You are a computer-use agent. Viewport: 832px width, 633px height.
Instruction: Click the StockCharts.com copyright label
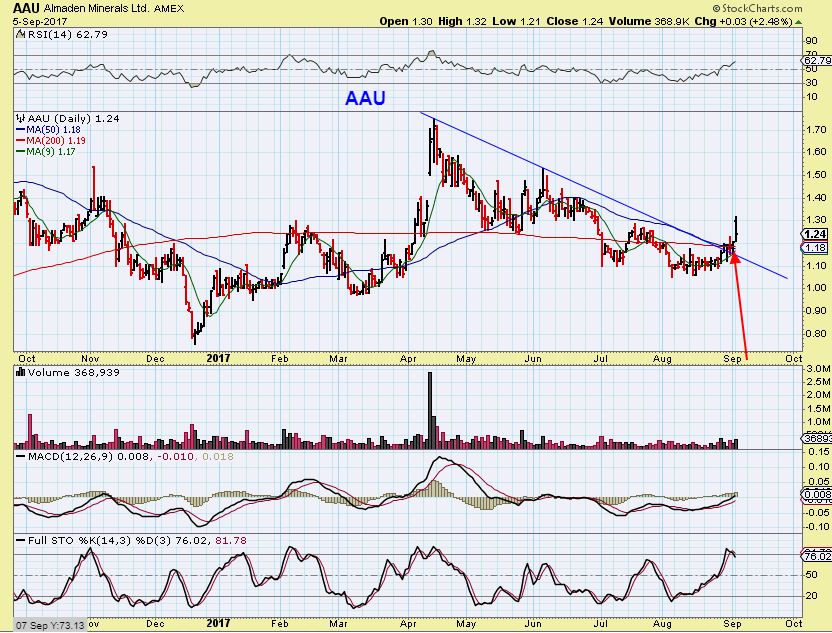click(757, 8)
